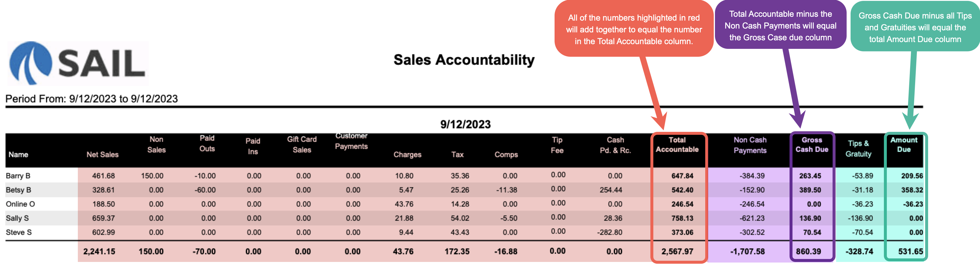Select the 531.65 Amount Due total

click(910, 252)
